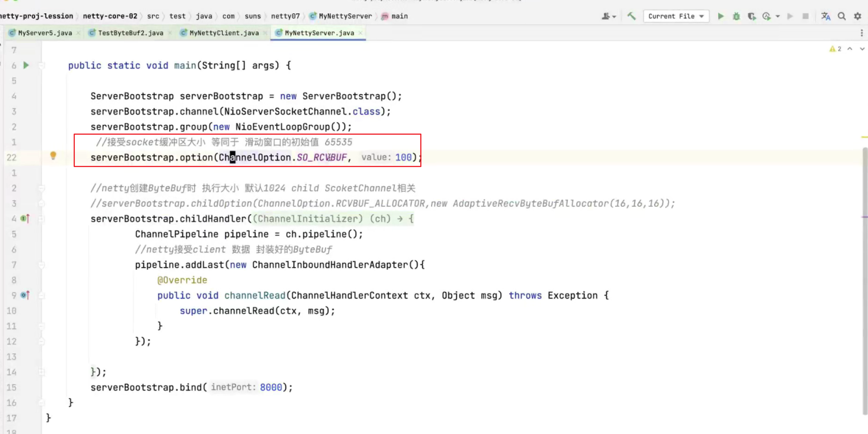Click the value 100 in option call
Image resolution: width=868 pixels, height=434 pixels.
coord(403,157)
